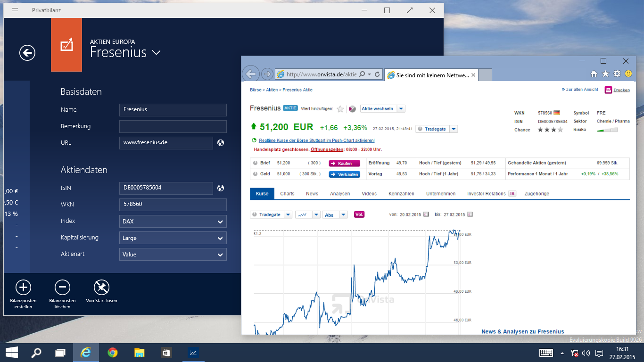
Task: Click the ISIN field DE0005785604
Action: [166, 188]
